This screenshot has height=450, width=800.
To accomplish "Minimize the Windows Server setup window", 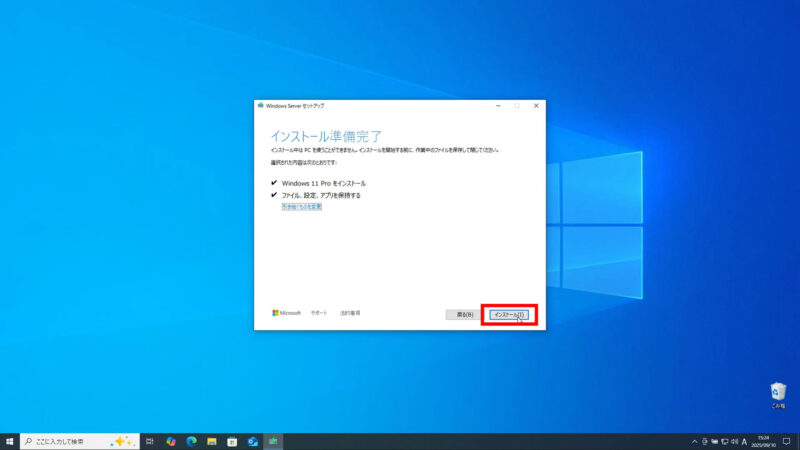I will click(x=498, y=105).
